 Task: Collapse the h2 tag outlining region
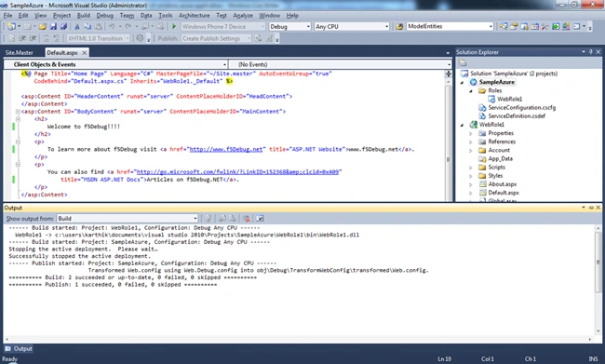(18, 119)
